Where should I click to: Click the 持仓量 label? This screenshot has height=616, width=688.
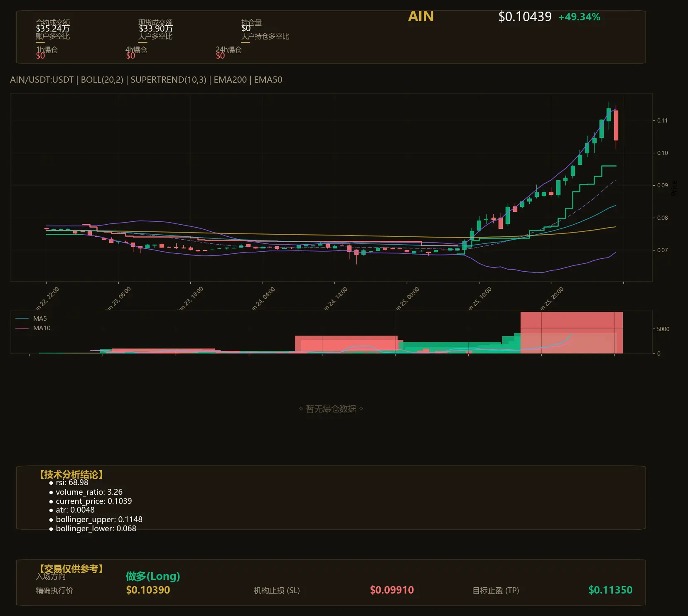pos(251,22)
